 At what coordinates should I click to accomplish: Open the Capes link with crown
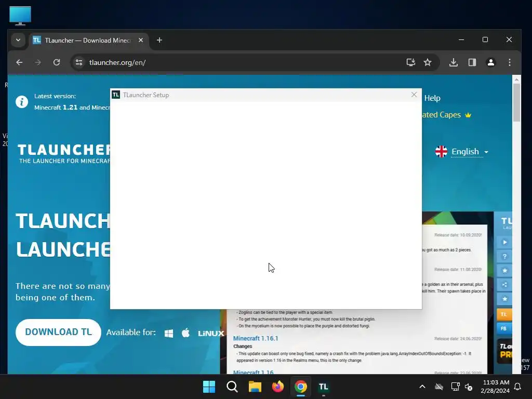(447, 115)
